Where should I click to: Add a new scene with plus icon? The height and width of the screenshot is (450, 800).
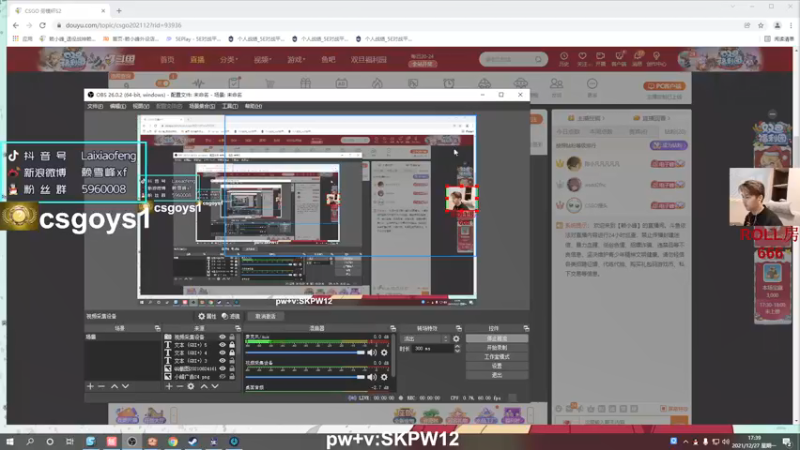(x=90, y=386)
